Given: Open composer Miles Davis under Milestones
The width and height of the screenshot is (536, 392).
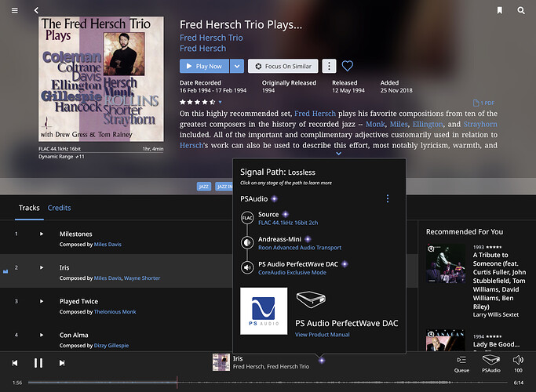Looking at the screenshot, I should pyautogui.click(x=108, y=244).
